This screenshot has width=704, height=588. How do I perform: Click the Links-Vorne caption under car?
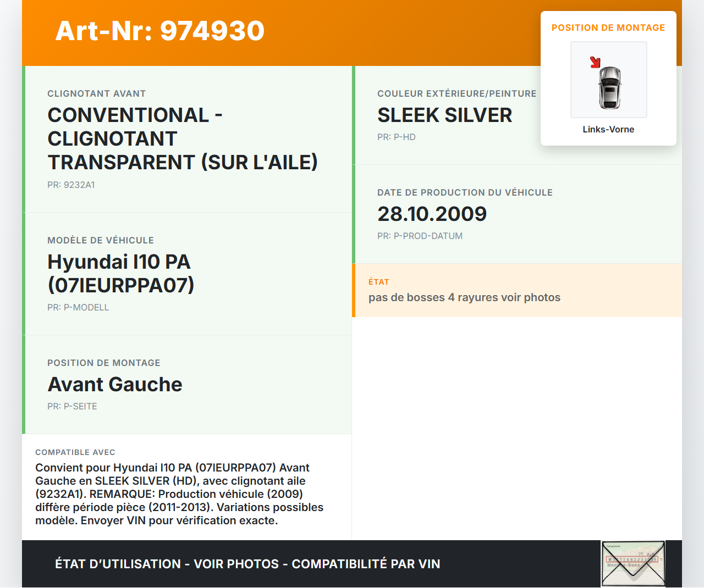[608, 130]
